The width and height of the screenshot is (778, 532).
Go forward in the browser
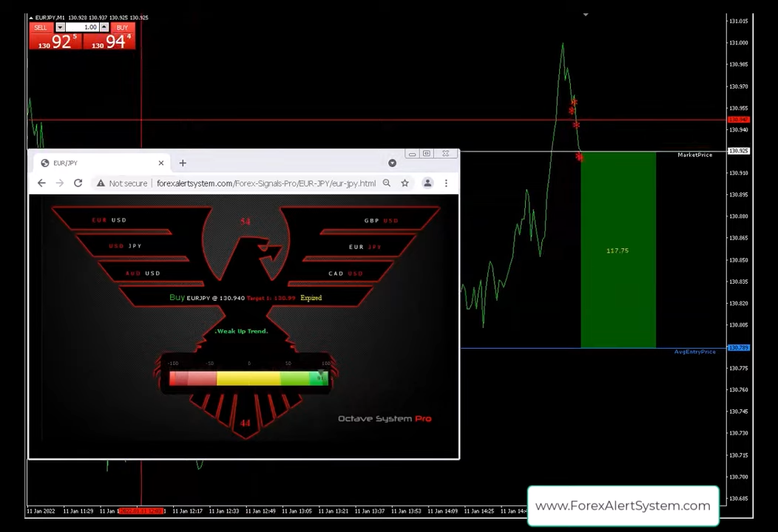(60, 183)
